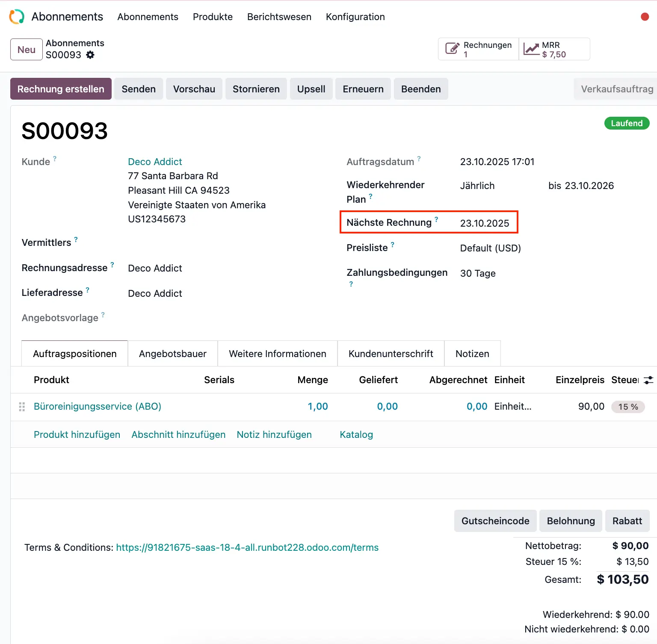
Task: Open the Konfiguration menu
Action: pos(355,17)
